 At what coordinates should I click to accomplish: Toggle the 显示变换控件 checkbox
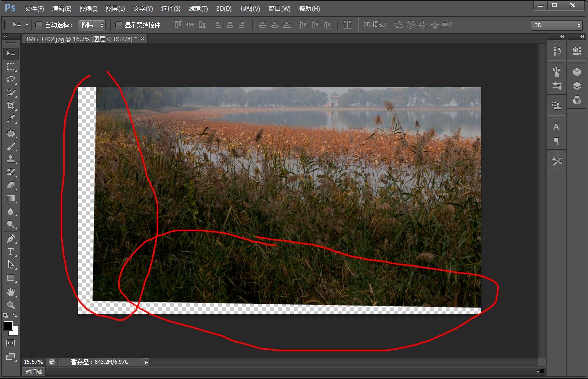[x=119, y=25]
